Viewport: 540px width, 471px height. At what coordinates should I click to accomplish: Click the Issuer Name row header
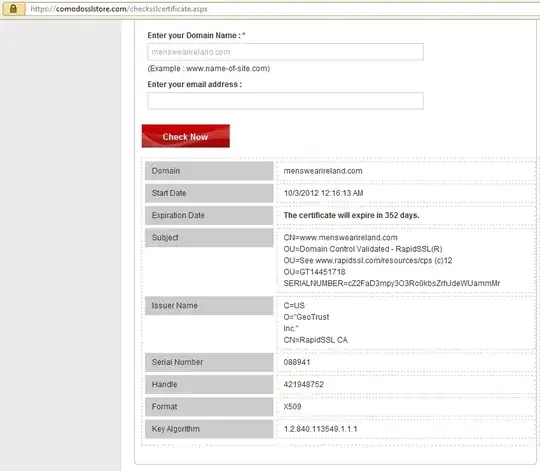tap(209, 305)
